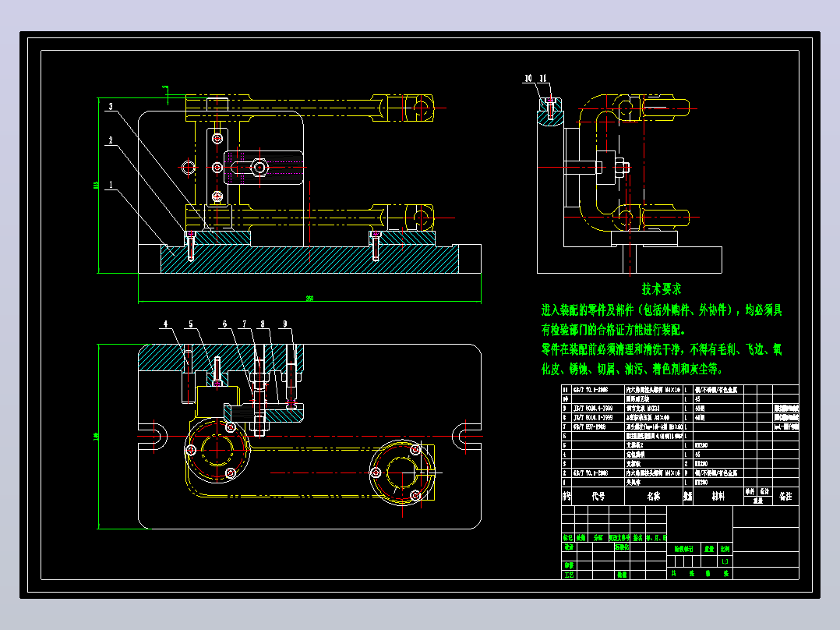The height and width of the screenshot is (630, 840).
Task: Click balloon number 9 in top view
Action: click(x=285, y=324)
